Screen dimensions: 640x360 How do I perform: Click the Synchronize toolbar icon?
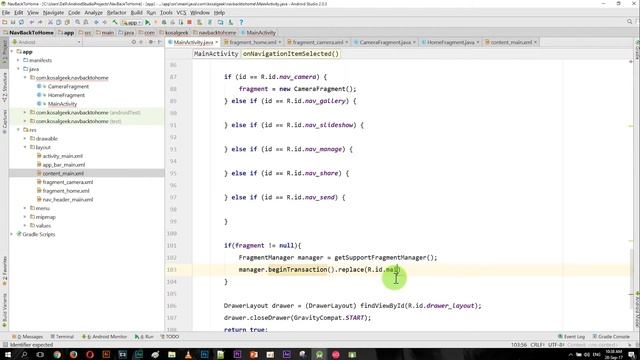coord(21,22)
